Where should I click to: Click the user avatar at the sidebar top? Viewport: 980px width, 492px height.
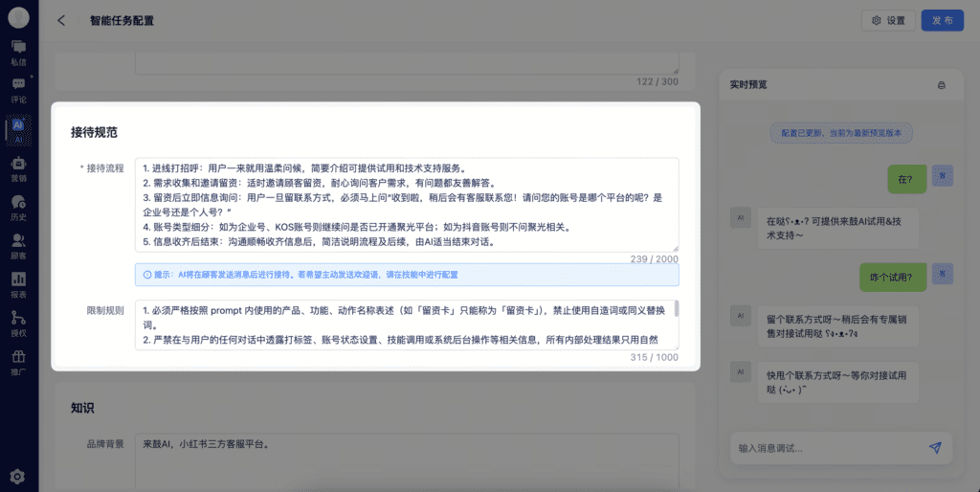click(x=18, y=16)
